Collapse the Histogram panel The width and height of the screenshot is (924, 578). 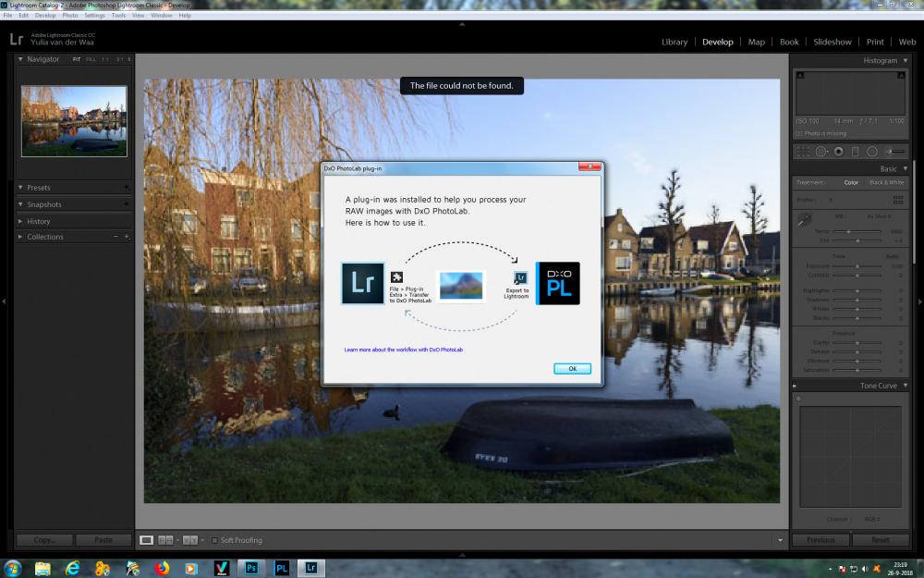(x=906, y=60)
